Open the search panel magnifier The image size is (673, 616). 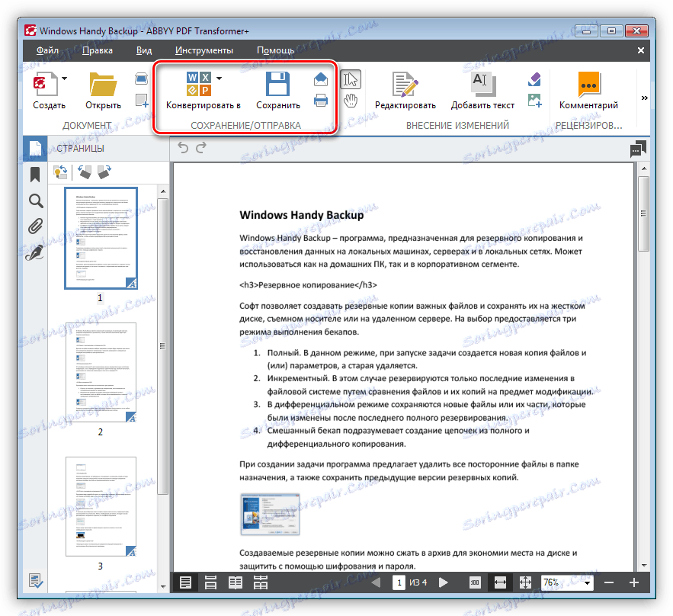(35, 201)
